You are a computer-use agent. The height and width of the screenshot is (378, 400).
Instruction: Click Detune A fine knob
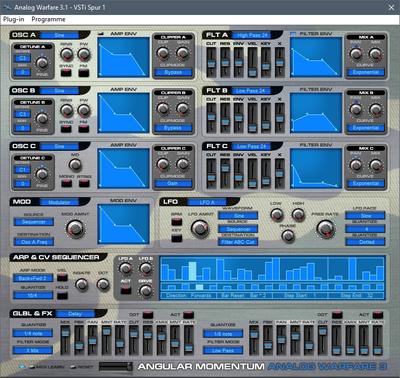point(42,62)
